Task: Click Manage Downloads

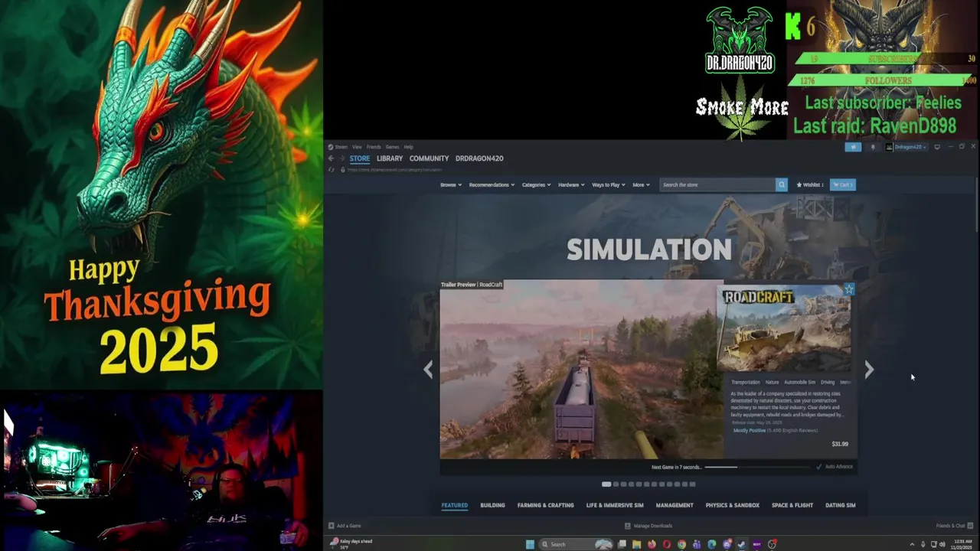Action: click(648, 526)
